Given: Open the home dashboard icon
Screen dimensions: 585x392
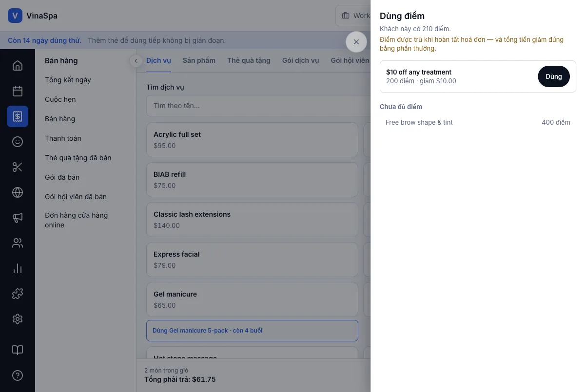Looking at the screenshot, I should 18,66.
